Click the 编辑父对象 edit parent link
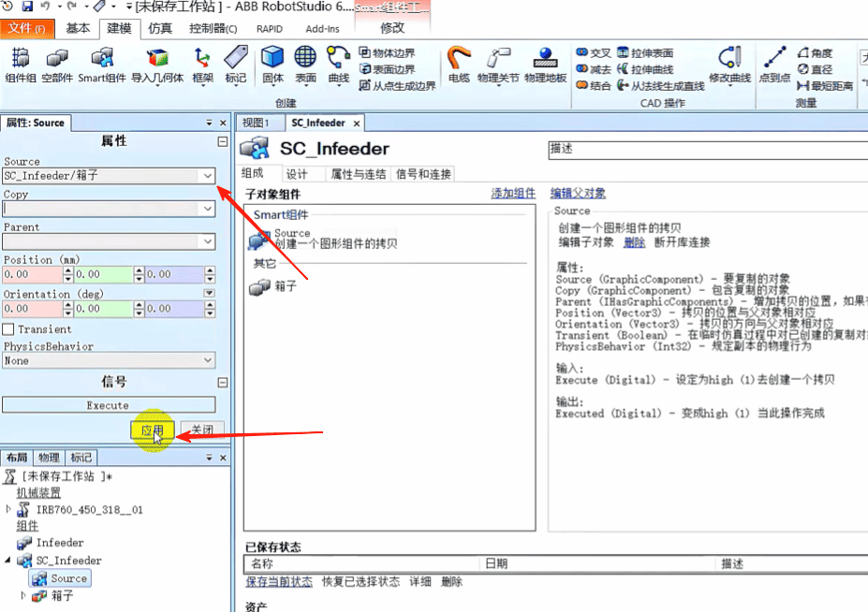The height and width of the screenshot is (612, 868). point(578,194)
